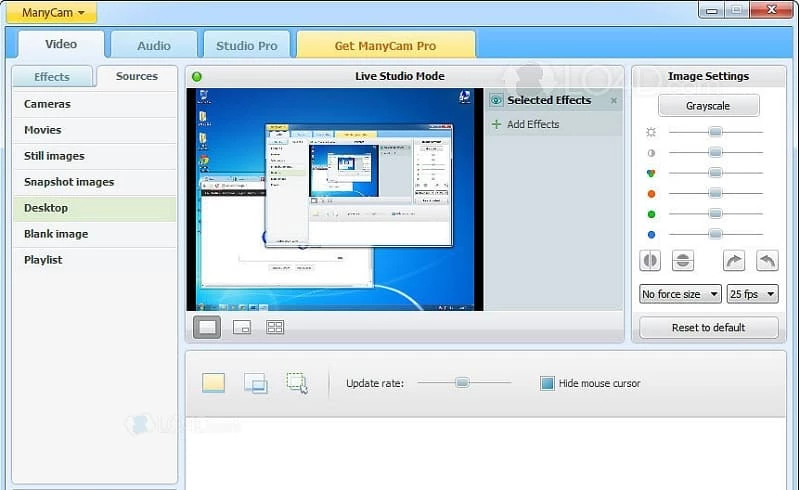Screen dimensions: 800x490
Task: Toggle the Hide mouse cursor checkbox
Action: coord(547,383)
